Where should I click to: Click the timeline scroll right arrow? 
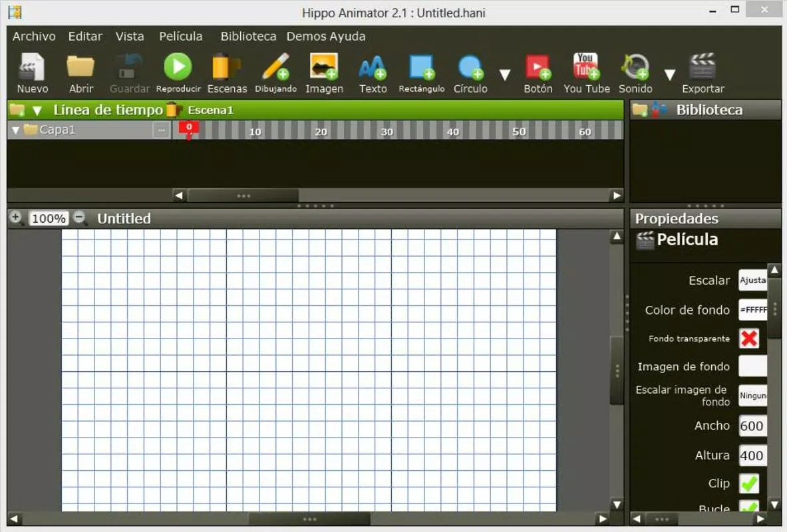tap(617, 196)
